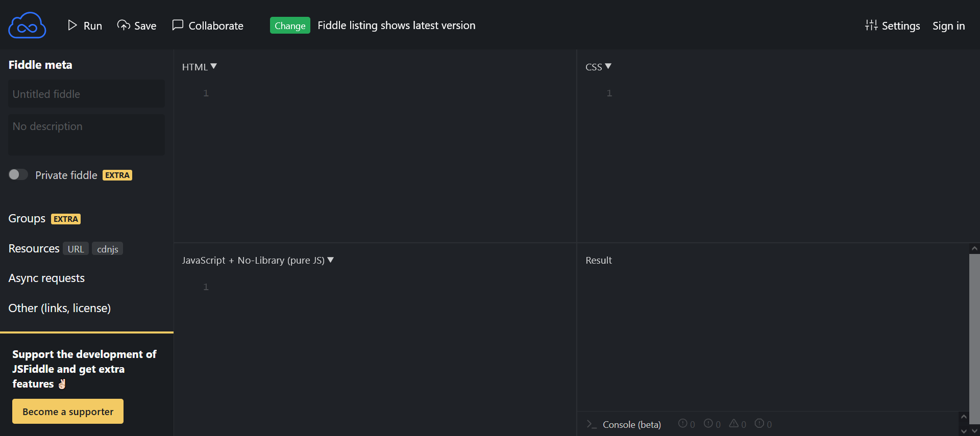Click Become a supporter button

[68, 411]
